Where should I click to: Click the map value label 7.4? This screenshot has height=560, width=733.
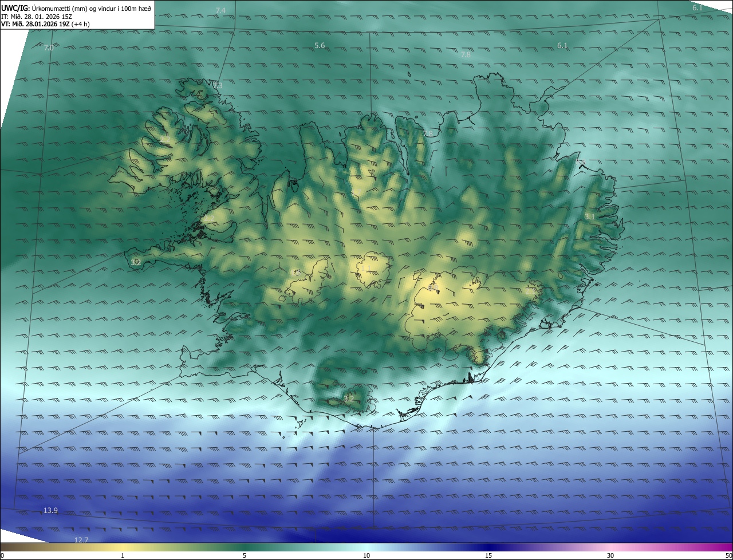click(x=220, y=11)
